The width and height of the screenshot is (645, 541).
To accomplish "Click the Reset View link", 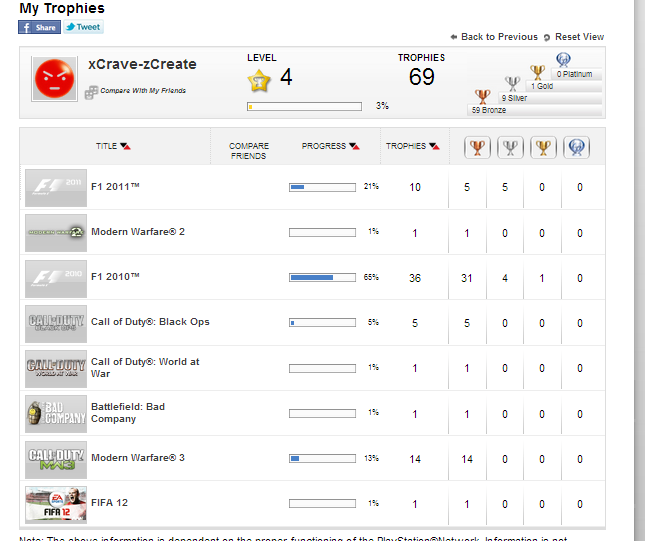I will [578, 37].
